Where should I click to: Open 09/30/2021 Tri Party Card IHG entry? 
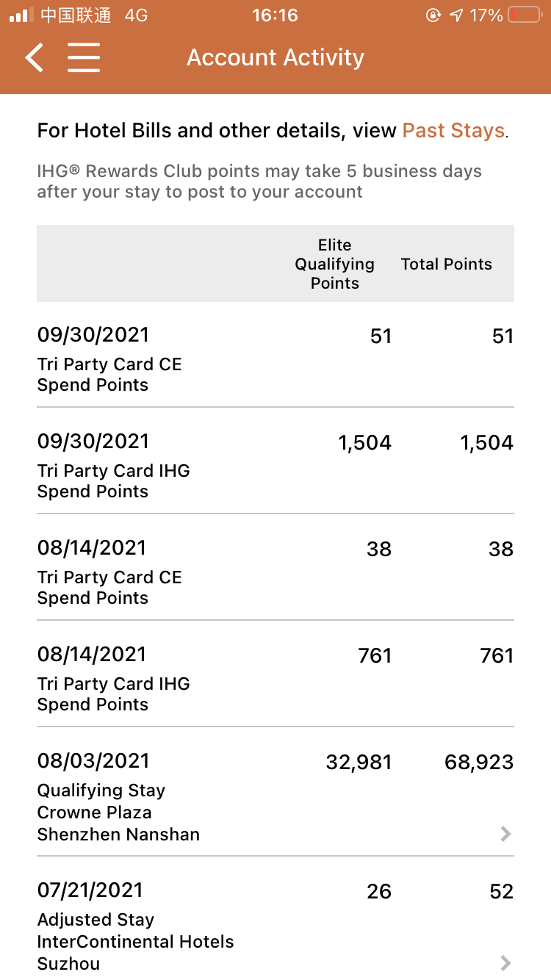275,461
